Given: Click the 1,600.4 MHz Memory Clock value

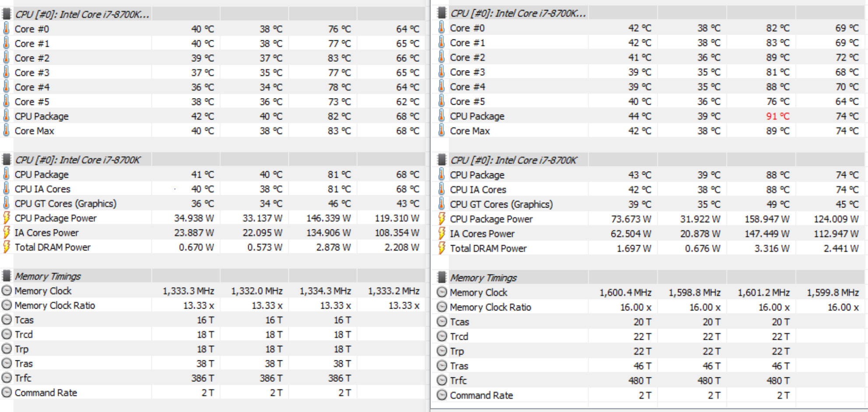Looking at the screenshot, I should (625, 292).
